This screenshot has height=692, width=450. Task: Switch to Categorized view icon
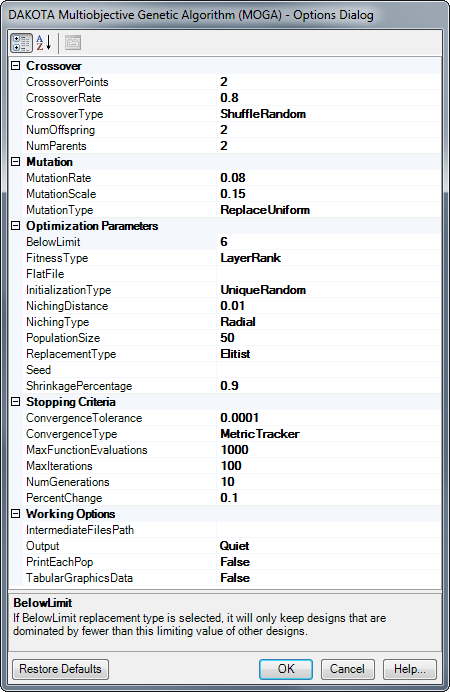(x=21, y=43)
